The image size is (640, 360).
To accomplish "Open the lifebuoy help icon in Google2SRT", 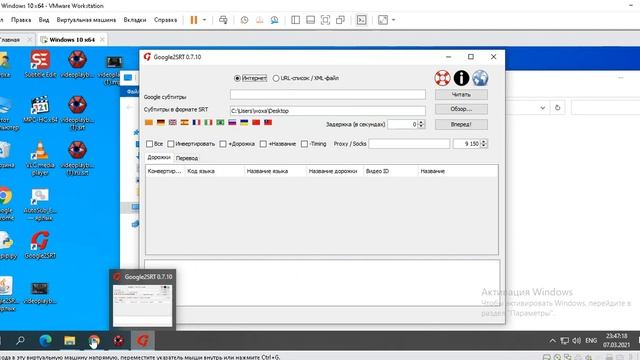I will pos(442,78).
